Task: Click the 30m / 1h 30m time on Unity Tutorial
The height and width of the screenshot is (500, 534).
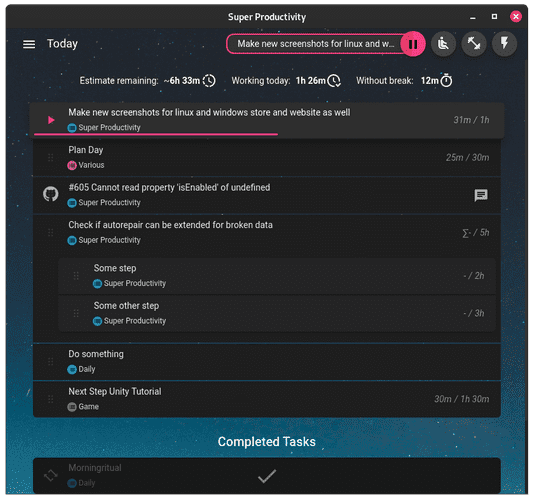Action: pyautogui.click(x=461, y=399)
